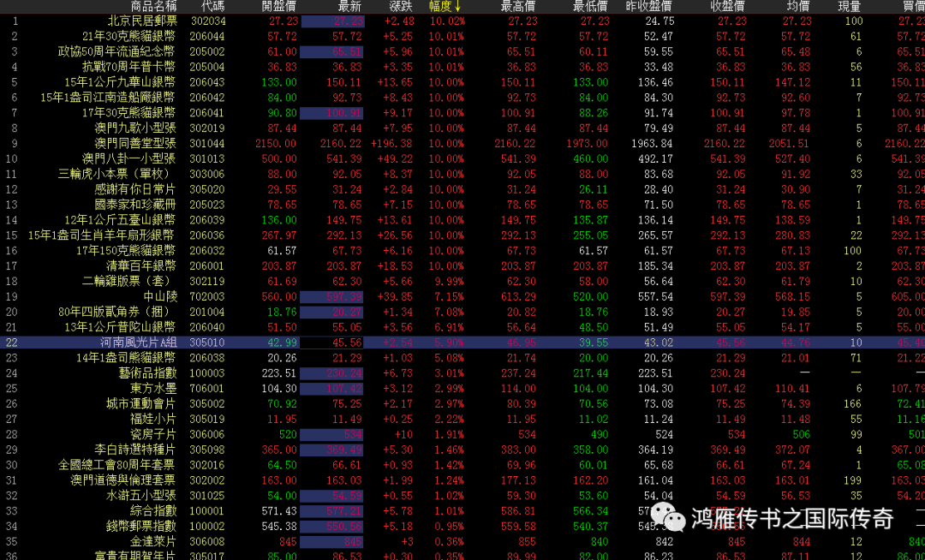The width and height of the screenshot is (925, 560).
Task: Click product code 301044
Action: point(207,143)
